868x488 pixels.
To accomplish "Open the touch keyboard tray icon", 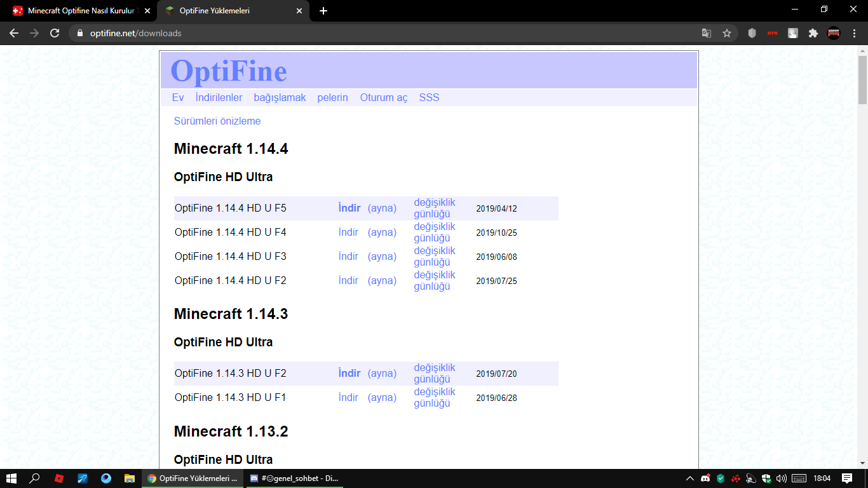I will 799,478.
